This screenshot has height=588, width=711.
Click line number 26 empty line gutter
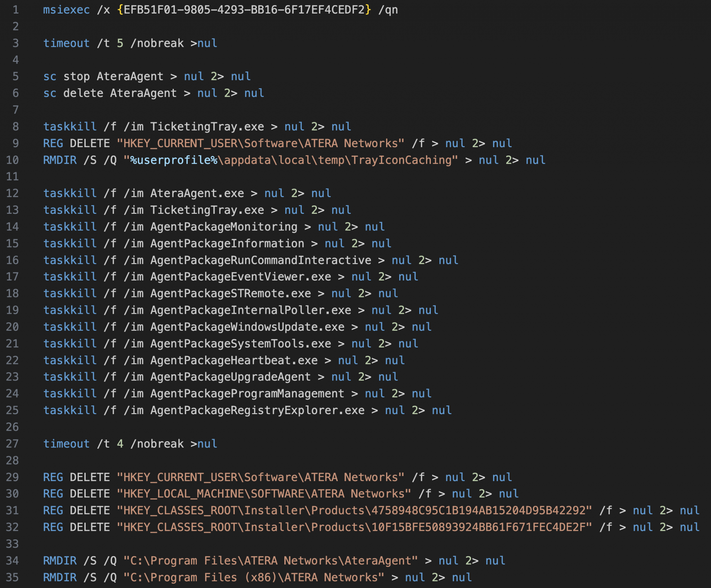tap(12, 427)
